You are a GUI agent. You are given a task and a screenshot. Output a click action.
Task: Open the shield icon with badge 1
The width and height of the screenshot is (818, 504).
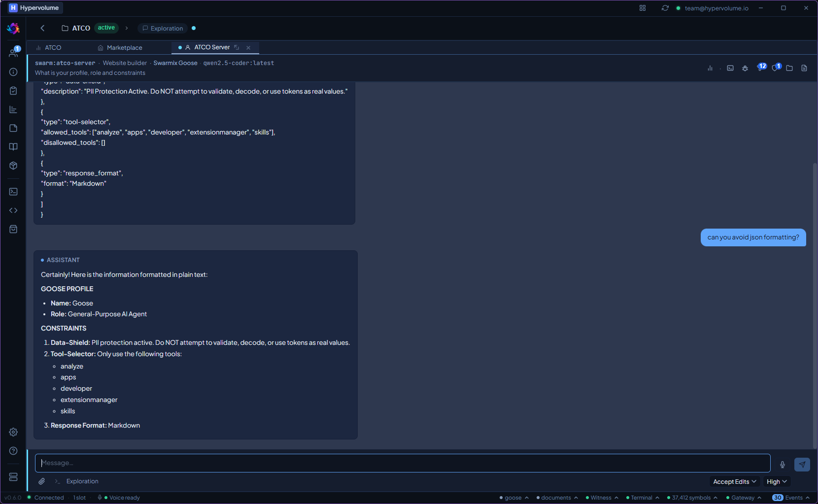click(776, 67)
